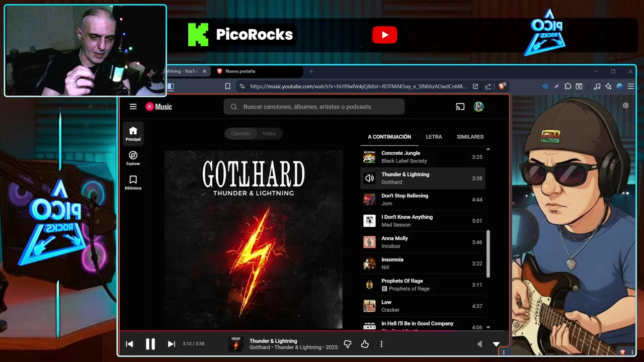Open the Gotthard artist link in player bar
The image size is (644, 362).
pos(260,347)
